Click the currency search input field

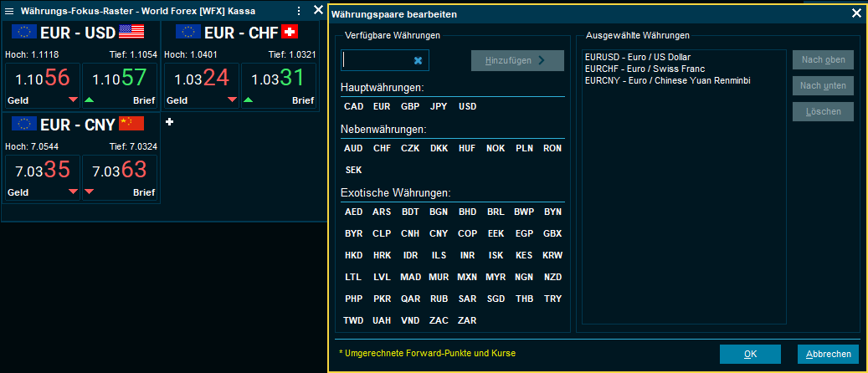click(377, 61)
